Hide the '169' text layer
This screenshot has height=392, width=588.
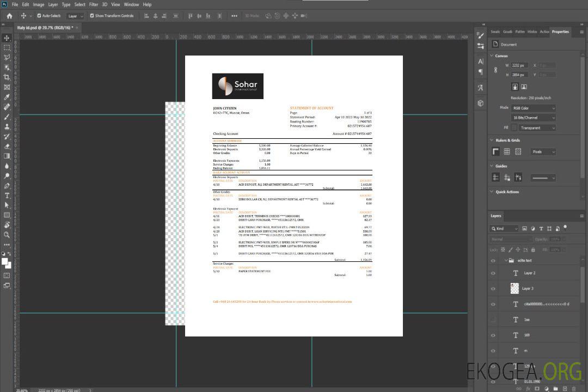[493, 336]
